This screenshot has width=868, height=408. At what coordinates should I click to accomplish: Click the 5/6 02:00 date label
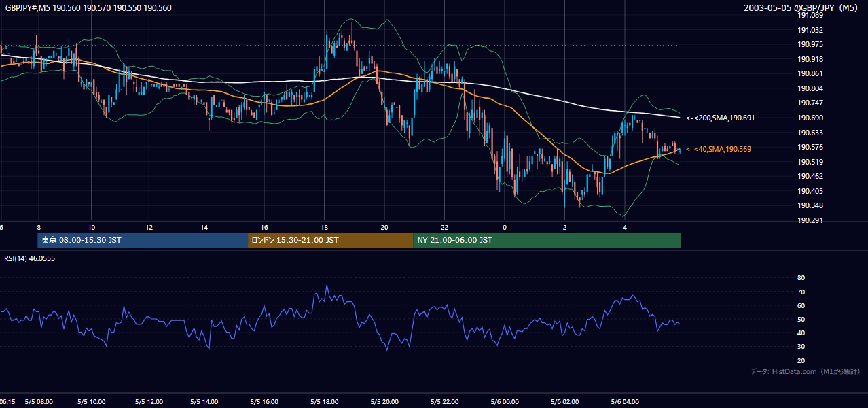[x=564, y=402]
